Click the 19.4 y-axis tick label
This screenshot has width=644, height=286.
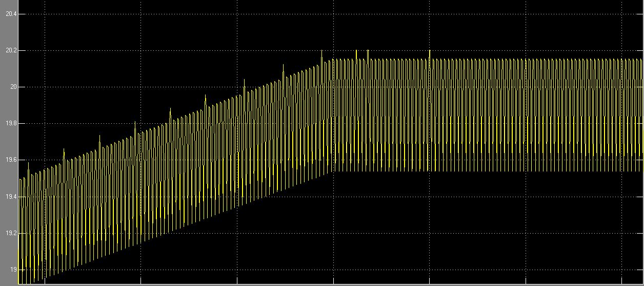(11, 197)
